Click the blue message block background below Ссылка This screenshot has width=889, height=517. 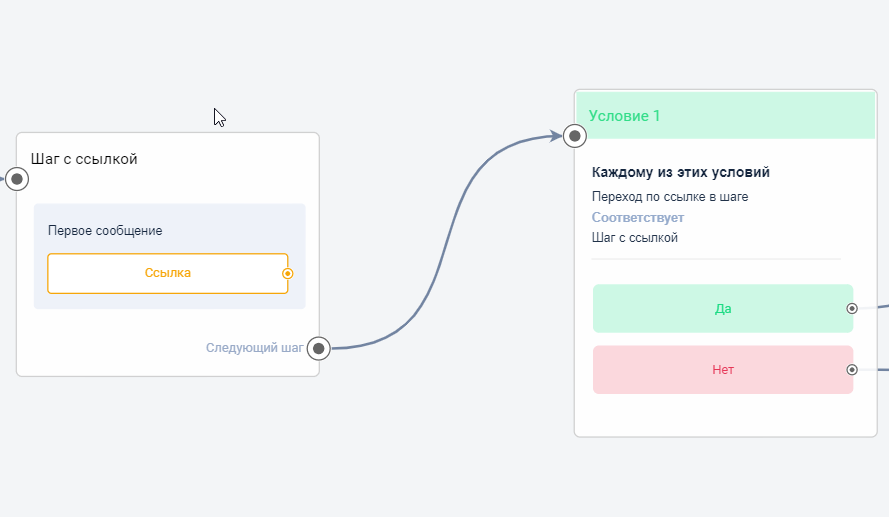coord(169,301)
